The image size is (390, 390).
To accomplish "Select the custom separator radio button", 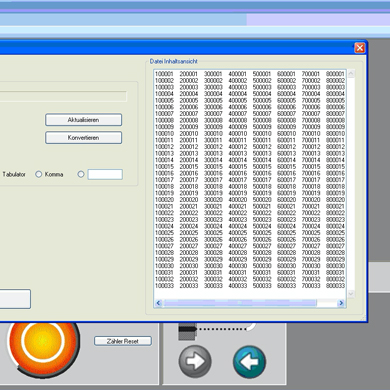I will pyautogui.click(x=81, y=174).
